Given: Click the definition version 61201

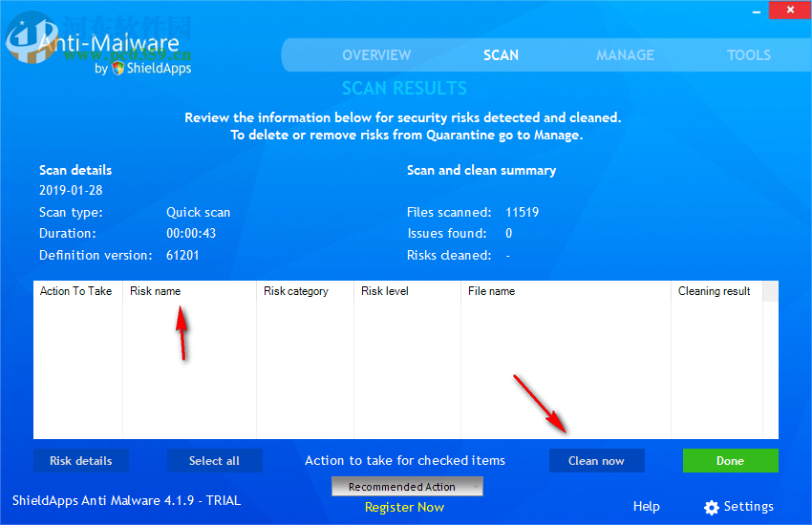Looking at the screenshot, I should point(182,255).
